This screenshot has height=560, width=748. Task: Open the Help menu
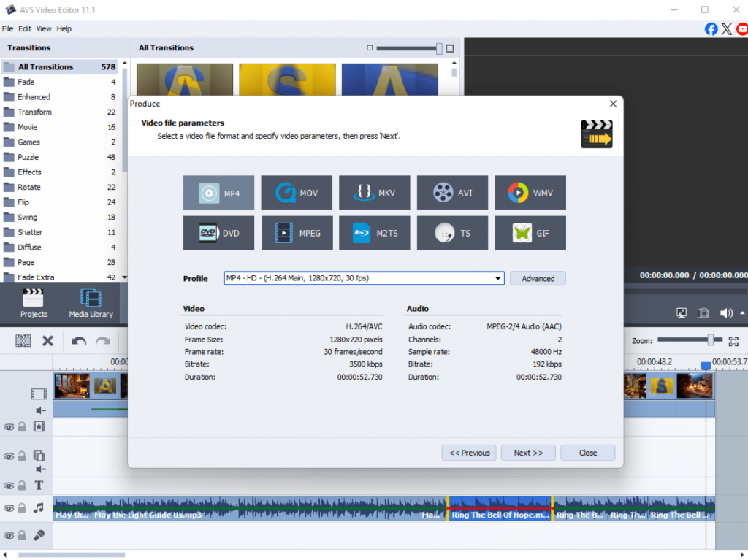coord(64,28)
